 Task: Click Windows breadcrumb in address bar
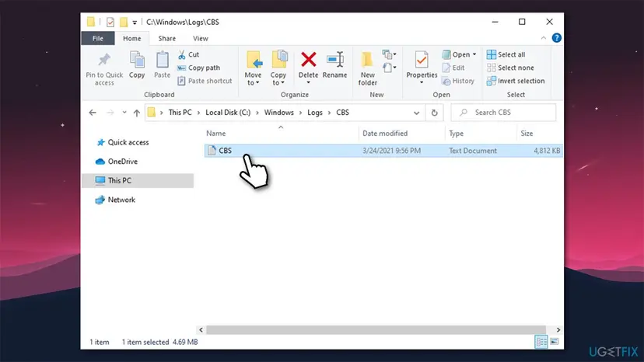[279, 113]
